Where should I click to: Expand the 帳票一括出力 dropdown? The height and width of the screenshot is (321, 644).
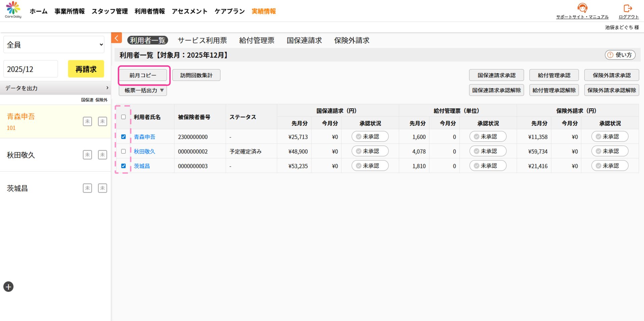(x=143, y=90)
